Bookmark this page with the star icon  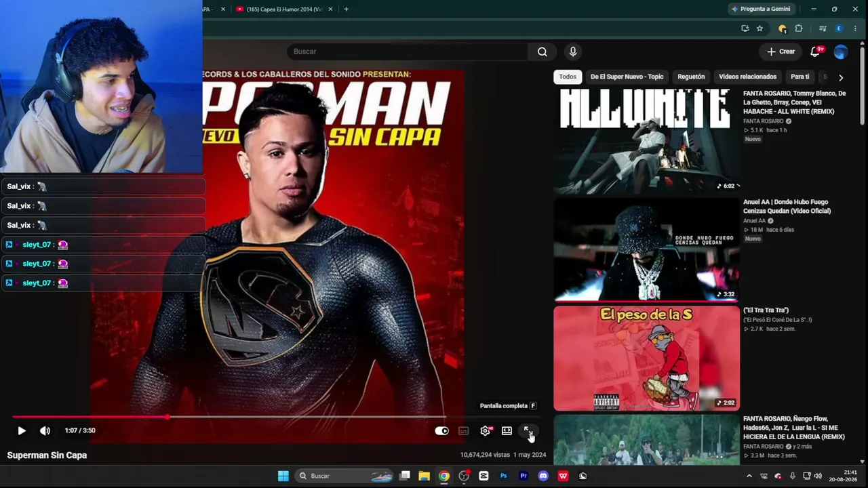pyautogui.click(x=759, y=28)
